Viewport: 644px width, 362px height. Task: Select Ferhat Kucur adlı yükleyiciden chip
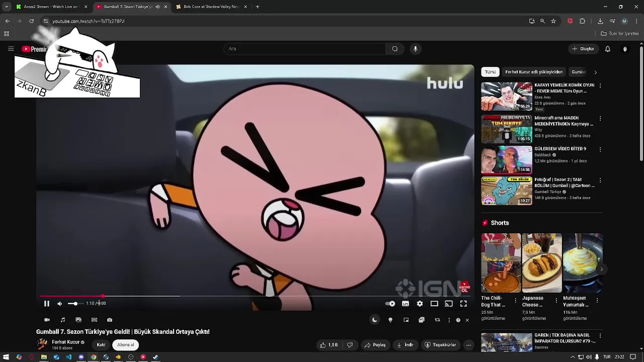coord(534,72)
